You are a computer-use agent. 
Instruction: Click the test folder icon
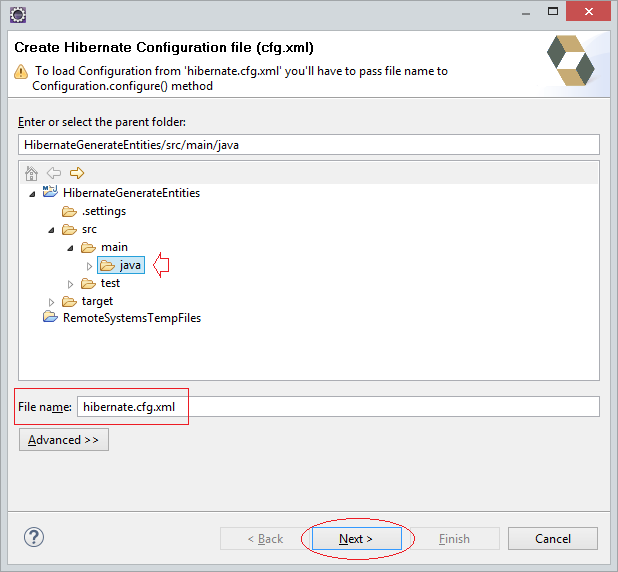[x=88, y=283]
